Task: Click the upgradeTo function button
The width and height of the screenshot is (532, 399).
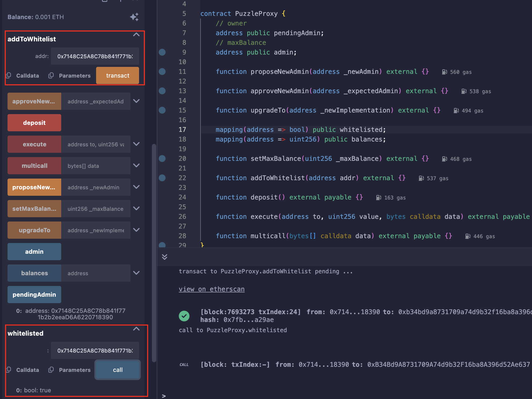Action: tap(34, 230)
